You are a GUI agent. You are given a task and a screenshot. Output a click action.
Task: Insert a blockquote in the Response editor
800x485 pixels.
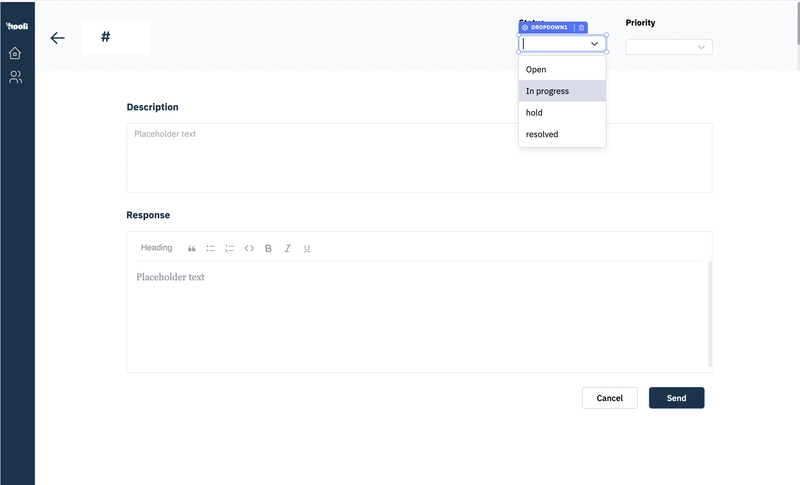tap(191, 248)
